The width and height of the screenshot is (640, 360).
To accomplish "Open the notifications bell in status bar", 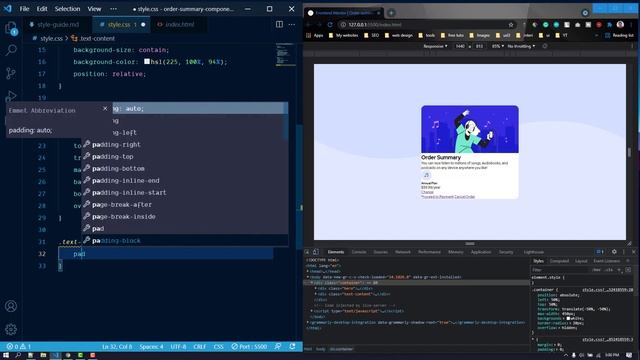I will pos(292,347).
